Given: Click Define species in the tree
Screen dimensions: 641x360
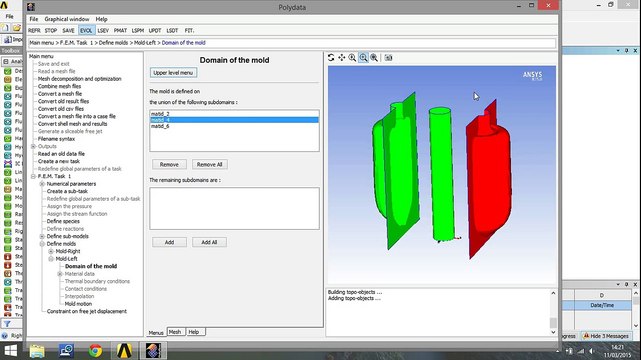Looking at the screenshot, I should coord(63,221).
